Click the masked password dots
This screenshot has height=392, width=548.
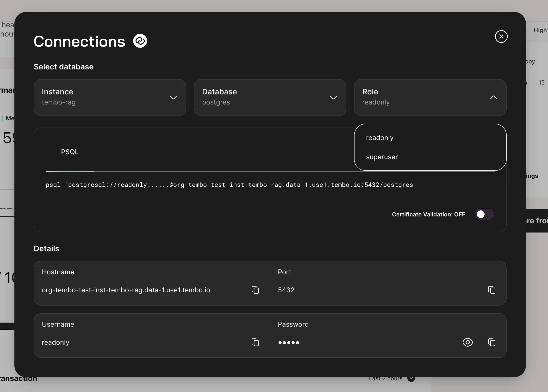click(x=289, y=343)
